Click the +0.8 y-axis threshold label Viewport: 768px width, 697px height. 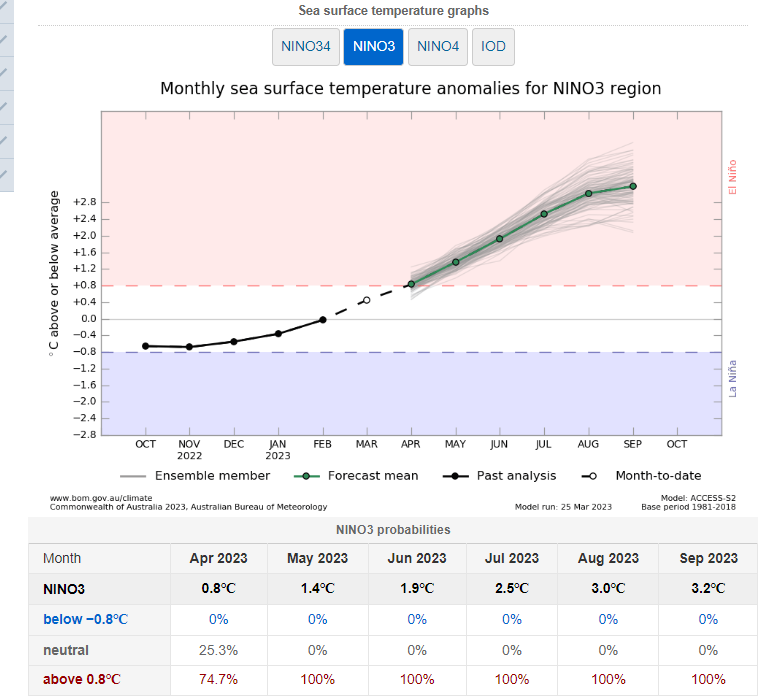pyautogui.click(x=85, y=285)
